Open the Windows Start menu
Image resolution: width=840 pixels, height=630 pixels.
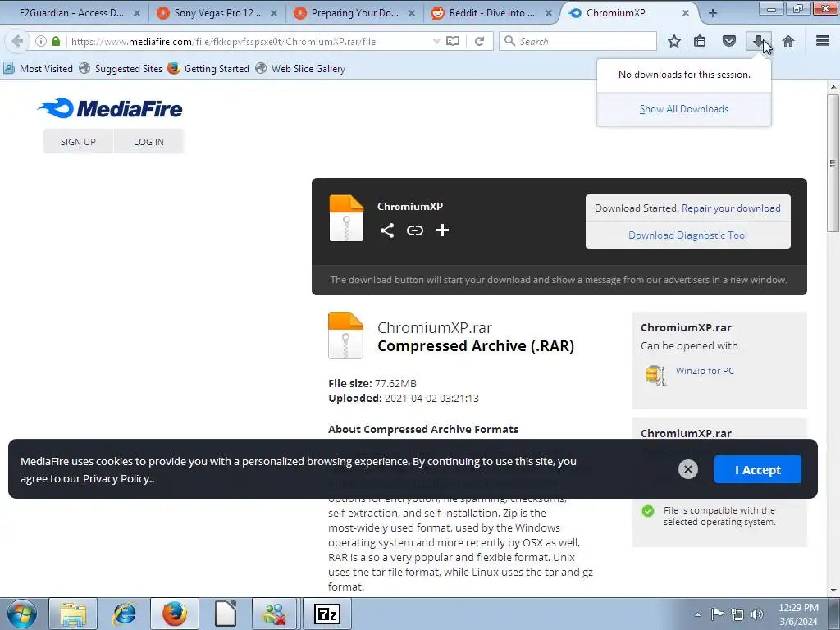coord(21,614)
